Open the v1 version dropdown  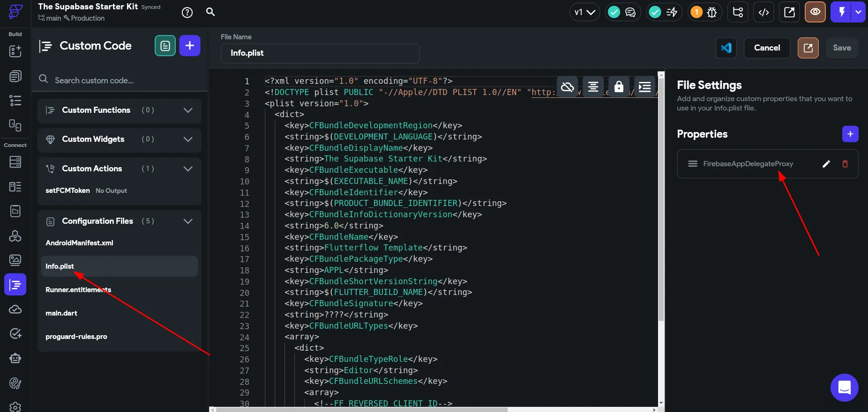(585, 12)
